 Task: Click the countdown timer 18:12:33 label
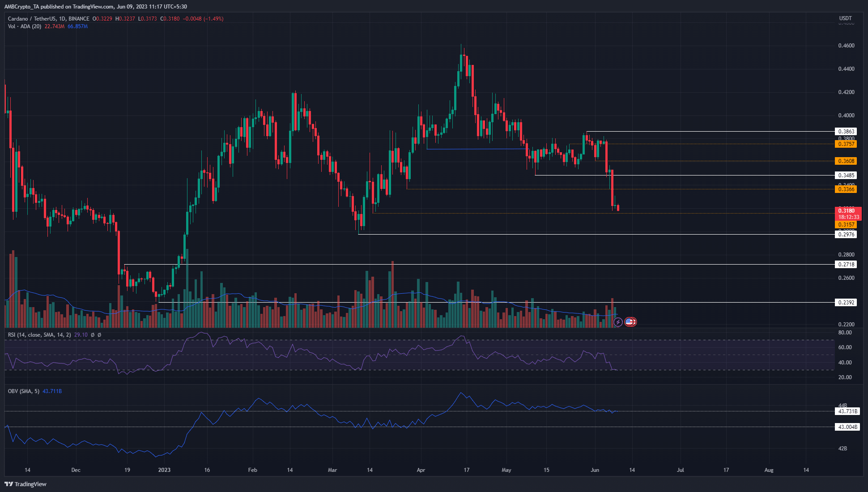tap(848, 217)
